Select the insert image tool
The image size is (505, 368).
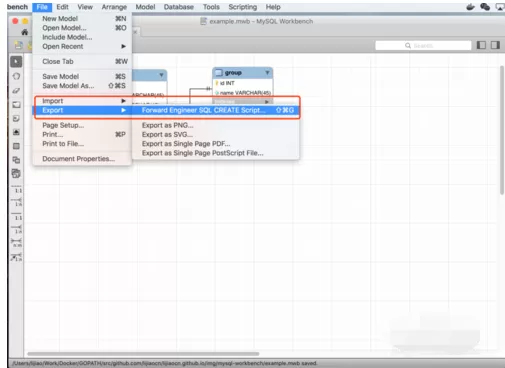[16, 132]
